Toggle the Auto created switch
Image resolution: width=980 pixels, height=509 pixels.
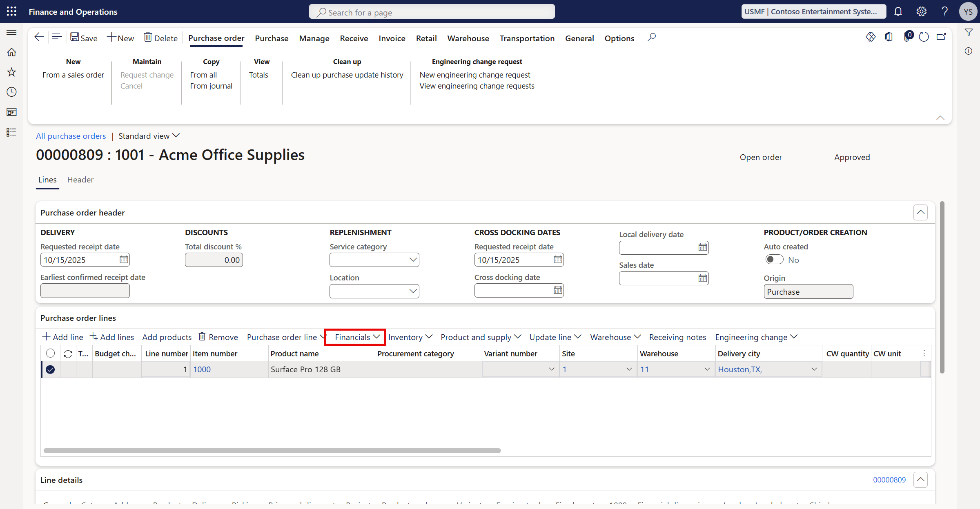774,260
